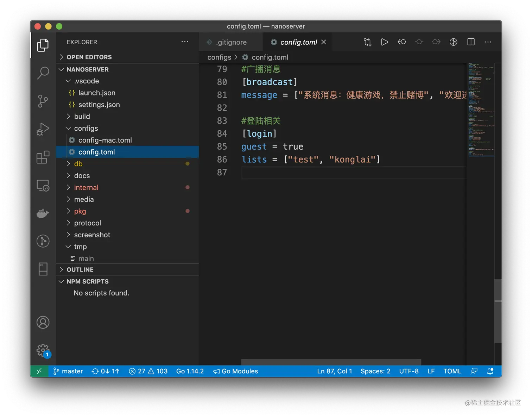
Task: Close the config.toml tab
Action: coord(324,42)
